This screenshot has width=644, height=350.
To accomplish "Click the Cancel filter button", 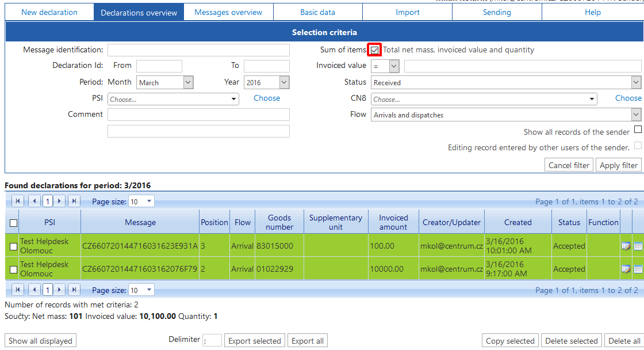I will click(569, 165).
